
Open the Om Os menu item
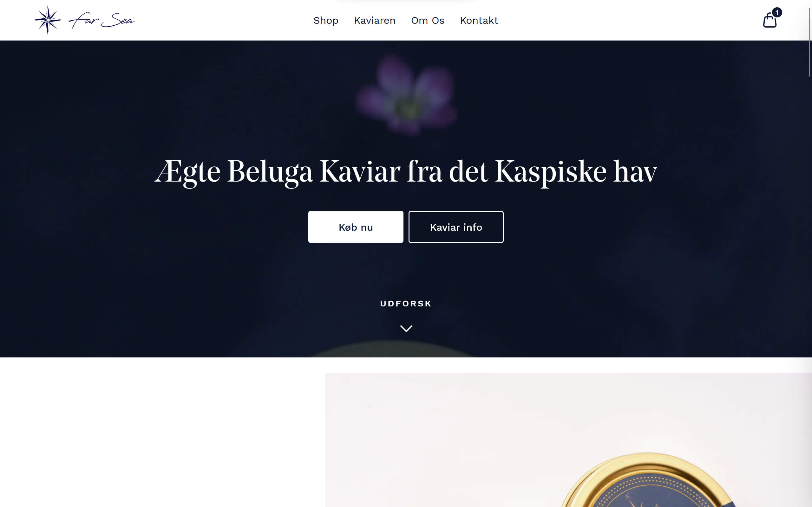point(428,21)
